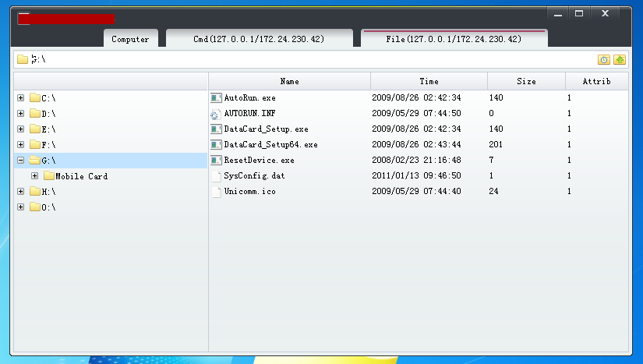This screenshot has width=643, height=364.
Task: Click the open G:\ drive folder icon
Action: pos(35,160)
